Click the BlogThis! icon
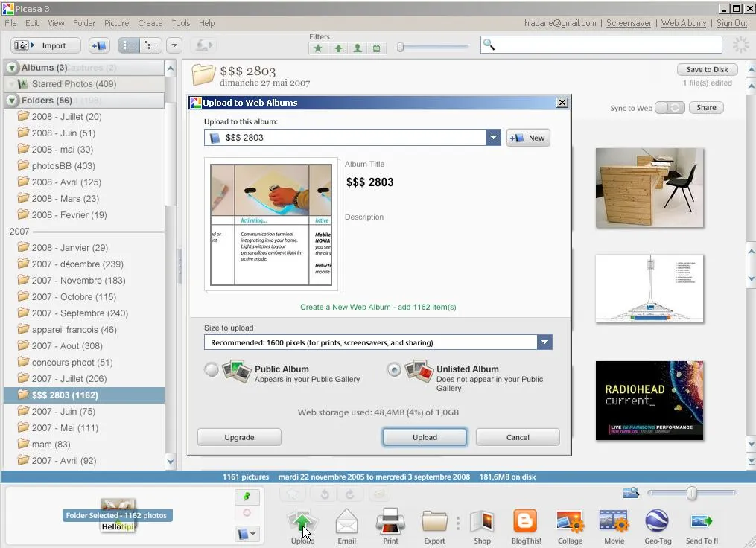 526,526
